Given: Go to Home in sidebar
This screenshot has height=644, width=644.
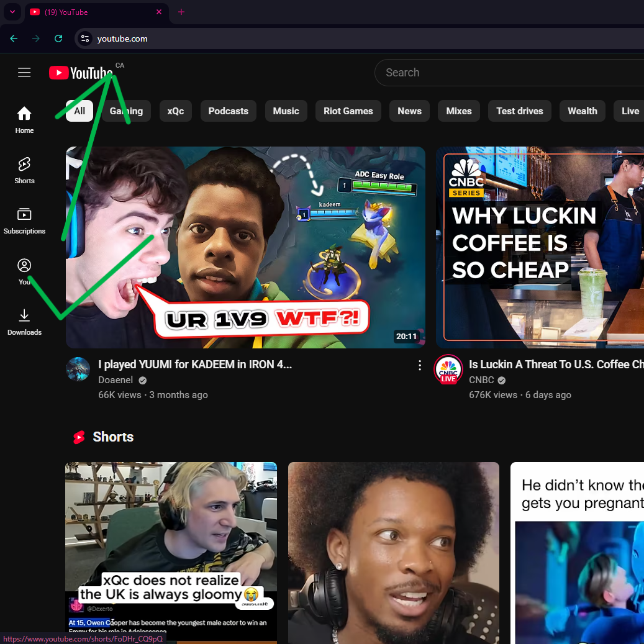Looking at the screenshot, I should click(x=24, y=120).
